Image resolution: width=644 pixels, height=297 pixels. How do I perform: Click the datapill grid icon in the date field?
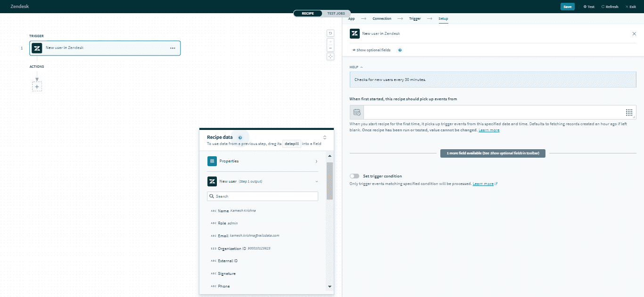[x=629, y=112]
